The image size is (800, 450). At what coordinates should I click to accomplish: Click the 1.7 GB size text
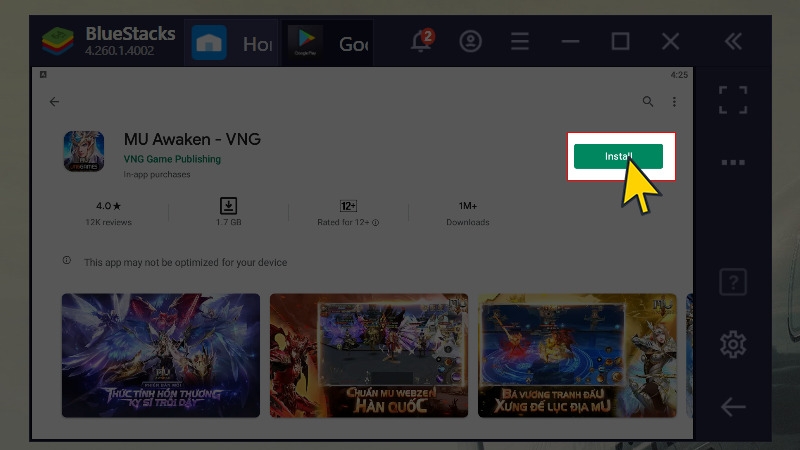tap(229, 222)
